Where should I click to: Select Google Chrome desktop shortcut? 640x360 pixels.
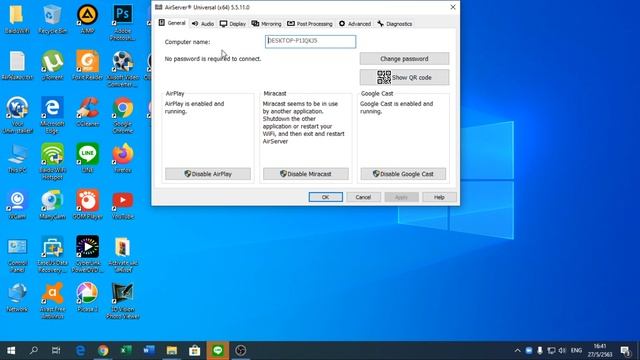pos(122,116)
